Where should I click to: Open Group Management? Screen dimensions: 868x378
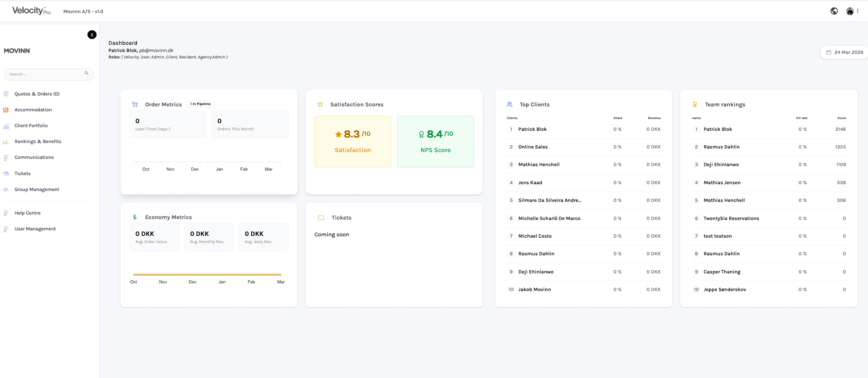click(x=37, y=189)
